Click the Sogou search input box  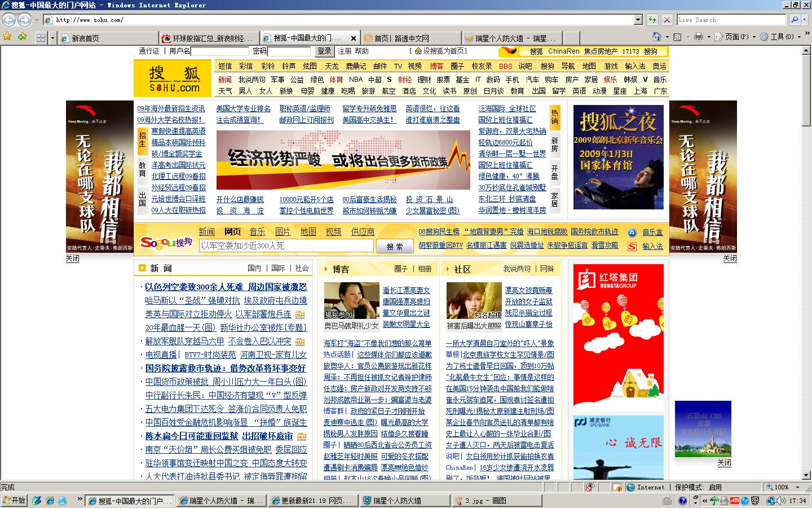[286, 246]
